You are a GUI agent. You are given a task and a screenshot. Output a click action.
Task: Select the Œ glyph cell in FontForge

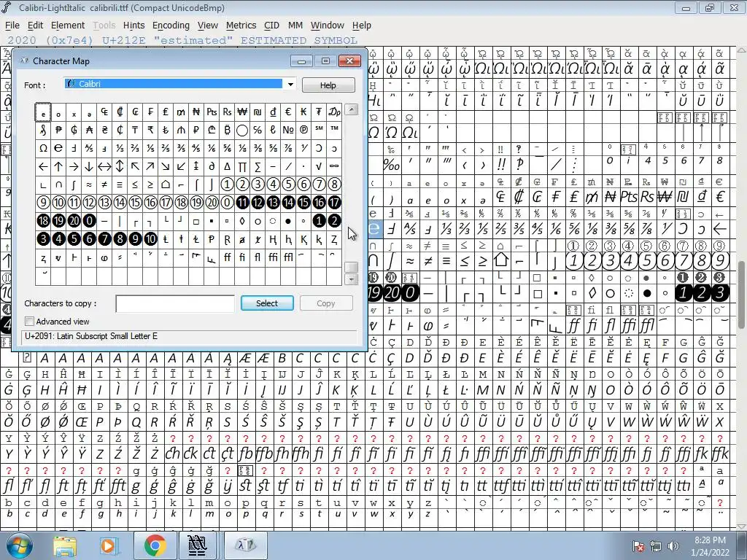[x=82, y=422]
